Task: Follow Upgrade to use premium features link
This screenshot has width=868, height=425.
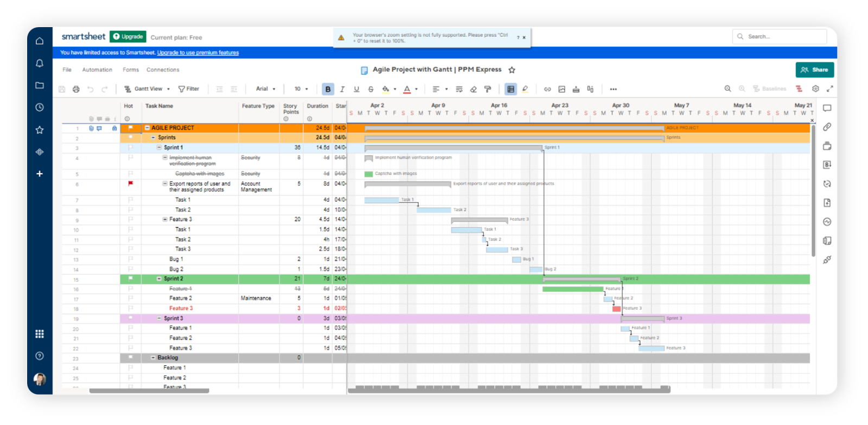Action: click(x=198, y=53)
